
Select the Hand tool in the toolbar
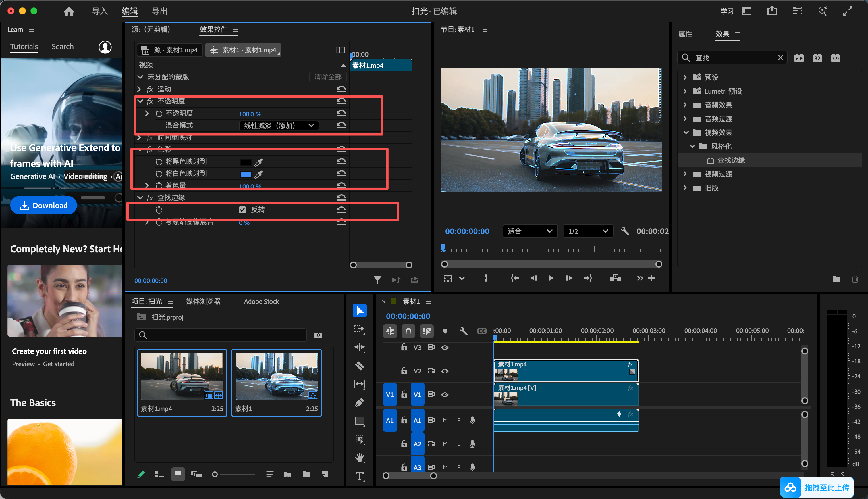click(359, 457)
